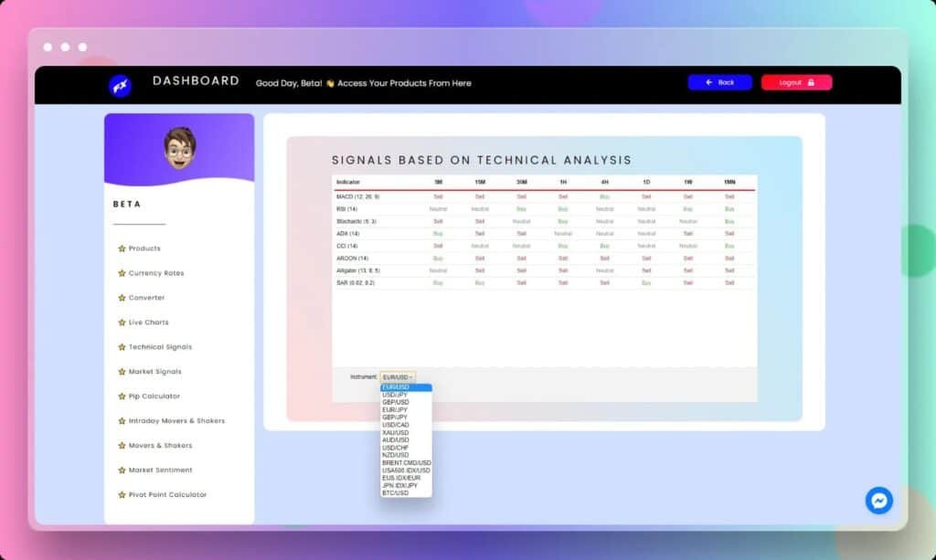
Task: Click the Logout button
Action: click(796, 82)
